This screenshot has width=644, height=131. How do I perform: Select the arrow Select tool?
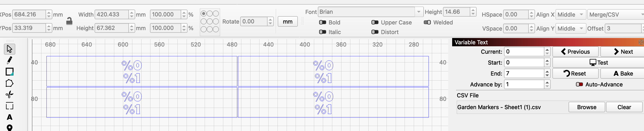pos(10,49)
